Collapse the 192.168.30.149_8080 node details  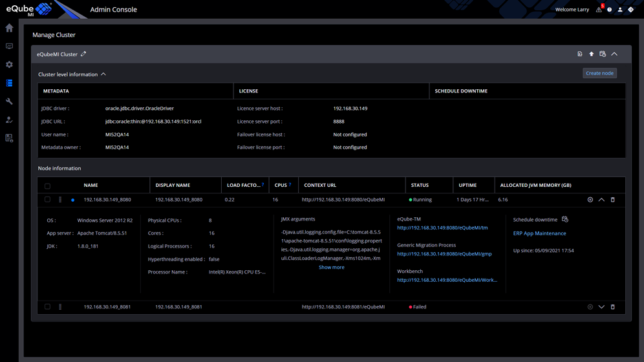coord(601,200)
